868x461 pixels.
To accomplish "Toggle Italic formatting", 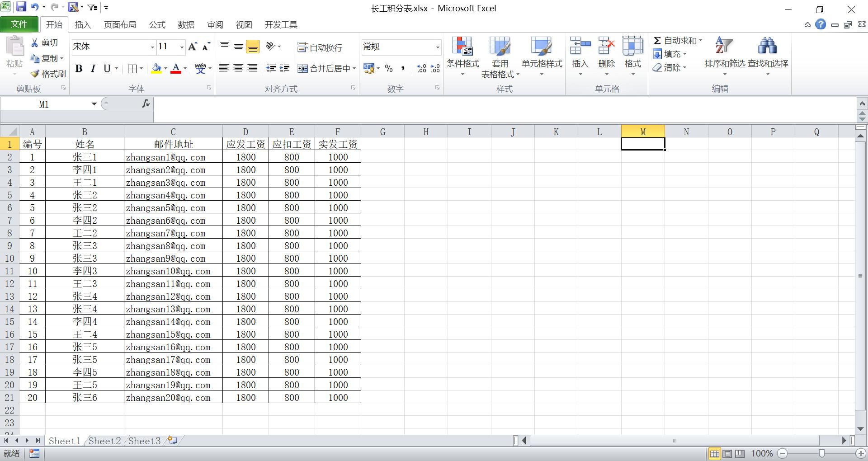I will (x=93, y=69).
